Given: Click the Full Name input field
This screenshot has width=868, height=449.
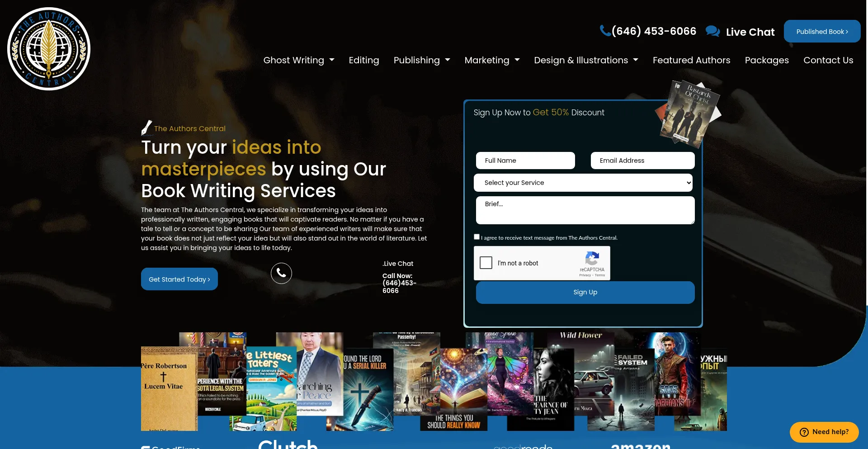Looking at the screenshot, I should [525, 161].
